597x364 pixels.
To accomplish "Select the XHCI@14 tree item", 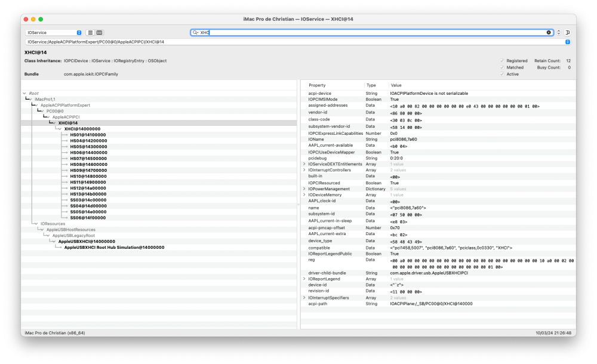I will pyautogui.click(x=68, y=123).
